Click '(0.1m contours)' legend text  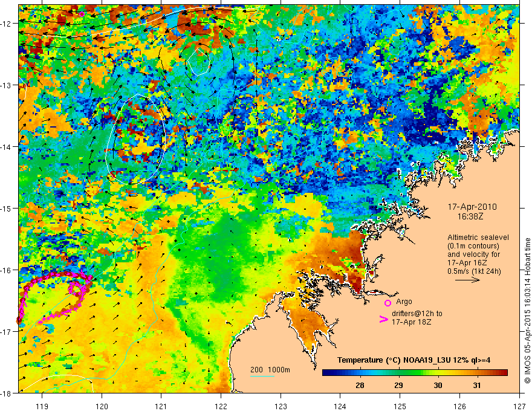click(x=473, y=246)
